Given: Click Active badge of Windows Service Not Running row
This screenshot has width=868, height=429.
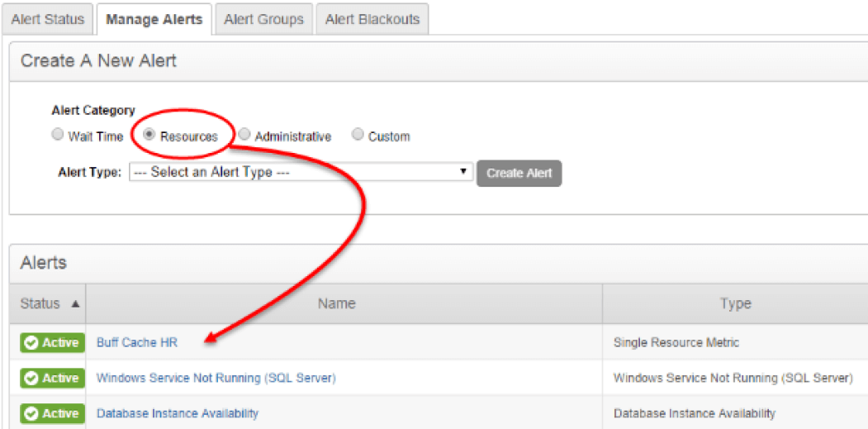Looking at the screenshot, I should pos(53,378).
